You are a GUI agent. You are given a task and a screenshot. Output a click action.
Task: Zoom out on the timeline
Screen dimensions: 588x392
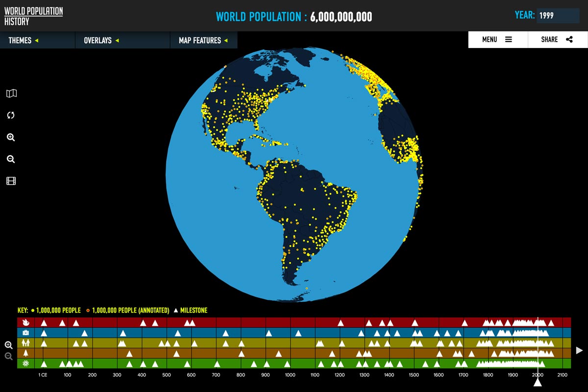(x=8, y=356)
